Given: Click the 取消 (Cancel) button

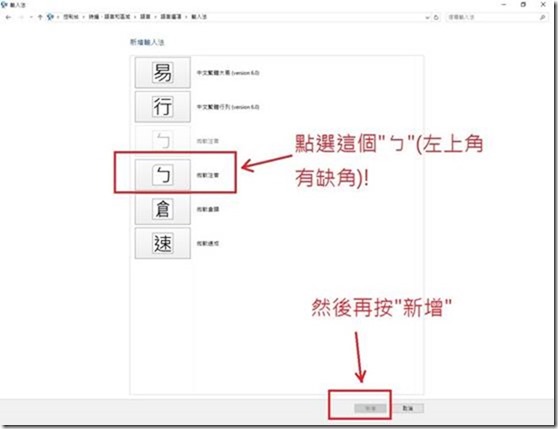Looking at the screenshot, I should tap(408, 408).
